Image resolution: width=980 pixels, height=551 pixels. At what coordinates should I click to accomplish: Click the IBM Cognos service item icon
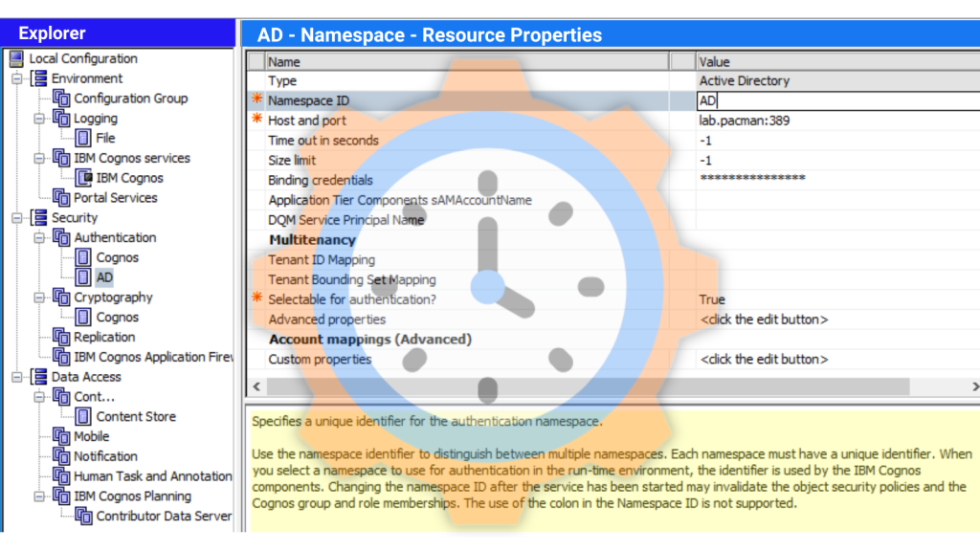click(84, 178)
